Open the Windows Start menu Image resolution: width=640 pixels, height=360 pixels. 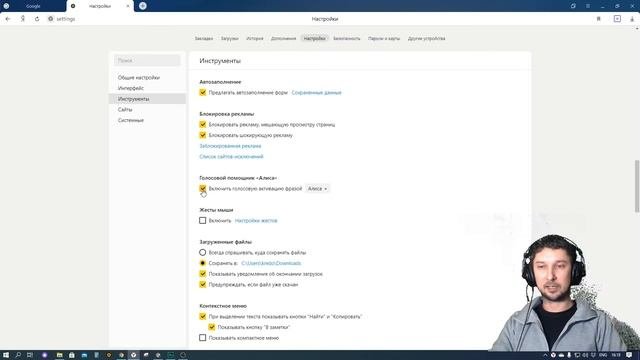[x=6, y=355]
